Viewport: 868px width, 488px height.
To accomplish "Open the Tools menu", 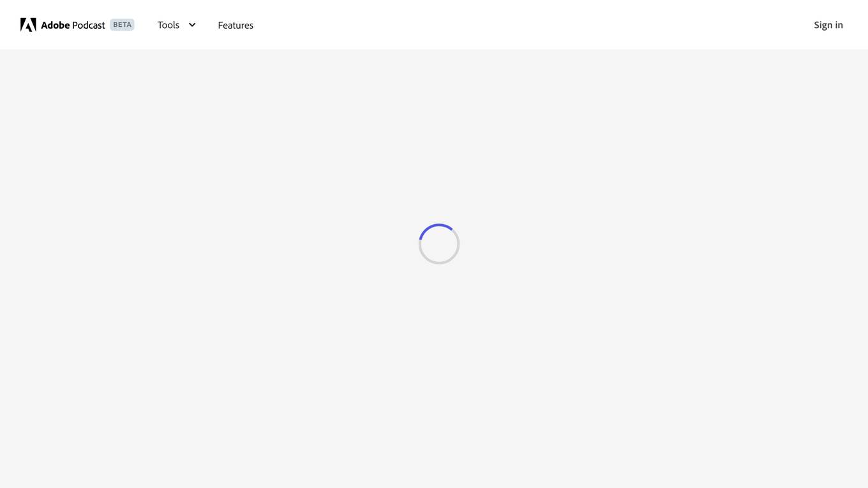I will point(168,25).
